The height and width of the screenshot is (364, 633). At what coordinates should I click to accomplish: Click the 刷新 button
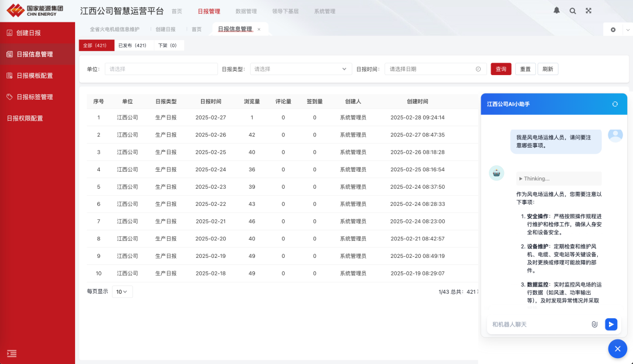coord(548,69)
